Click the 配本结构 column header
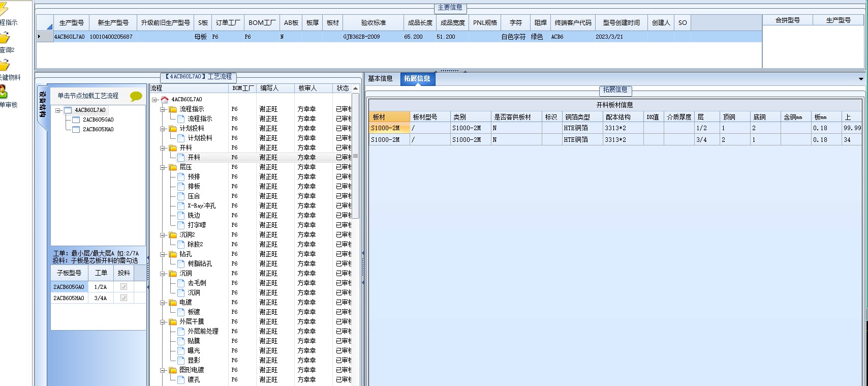868x386 pixels. 624,117
